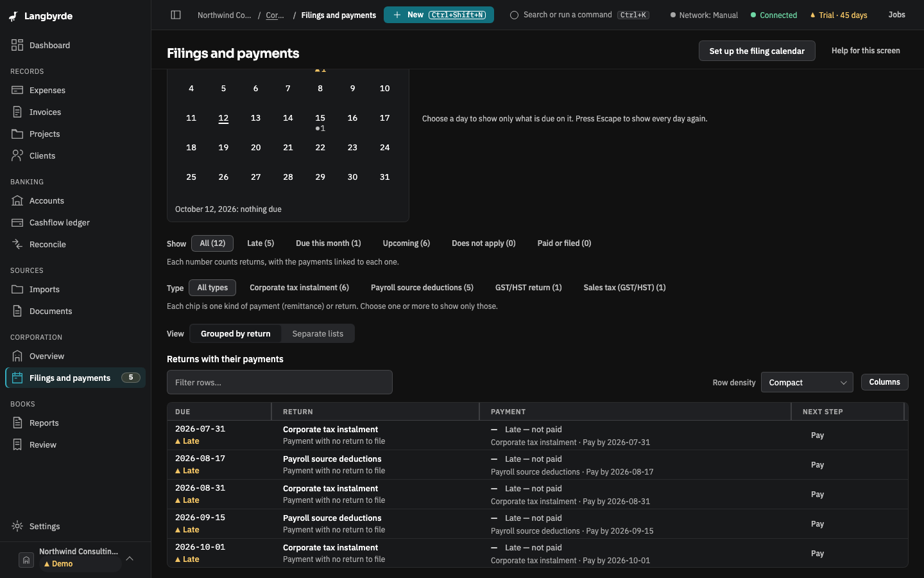This screenshot has width=924, height=578.
Task: Switch view to Separate lists
Action: click(318, 334)
